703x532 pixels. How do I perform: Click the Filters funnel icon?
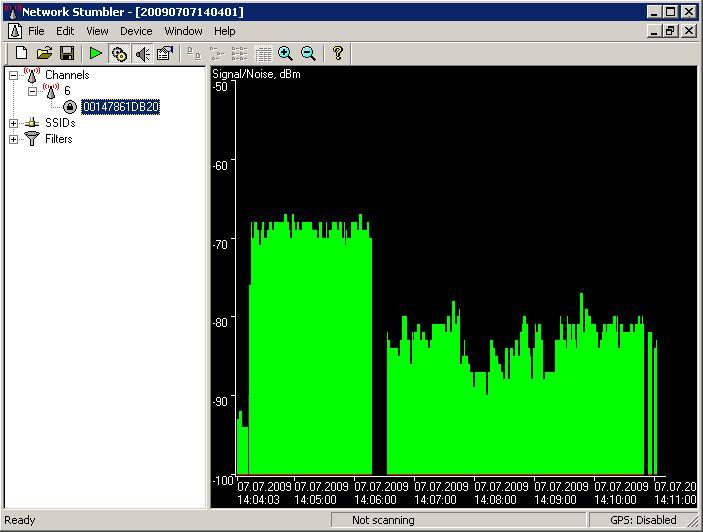click(x=32, y=138)
